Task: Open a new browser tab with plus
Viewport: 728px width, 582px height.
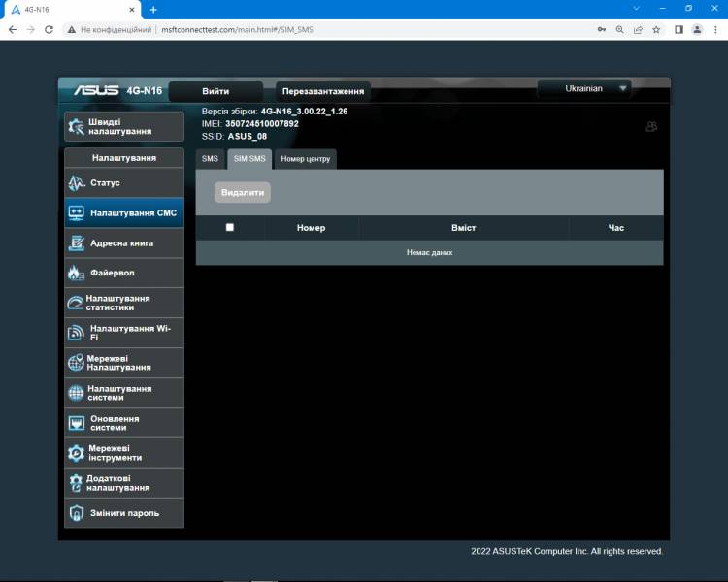Action: coord(153,10)
